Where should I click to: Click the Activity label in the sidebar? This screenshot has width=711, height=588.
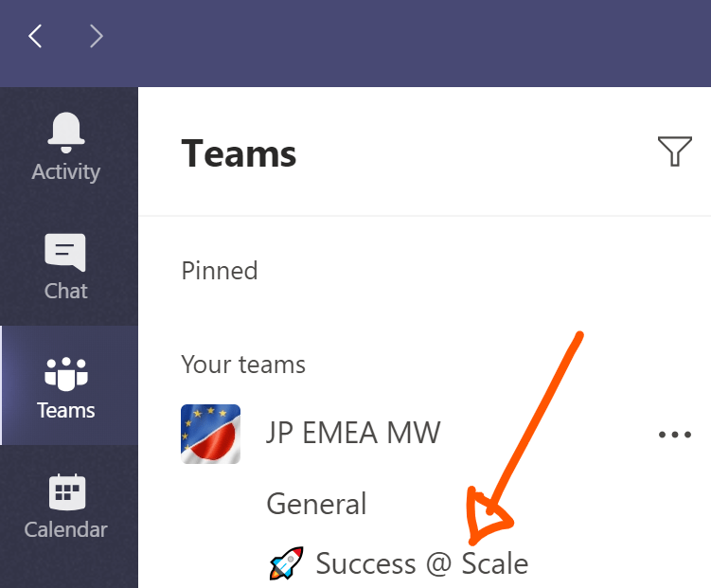click(65, 171)
